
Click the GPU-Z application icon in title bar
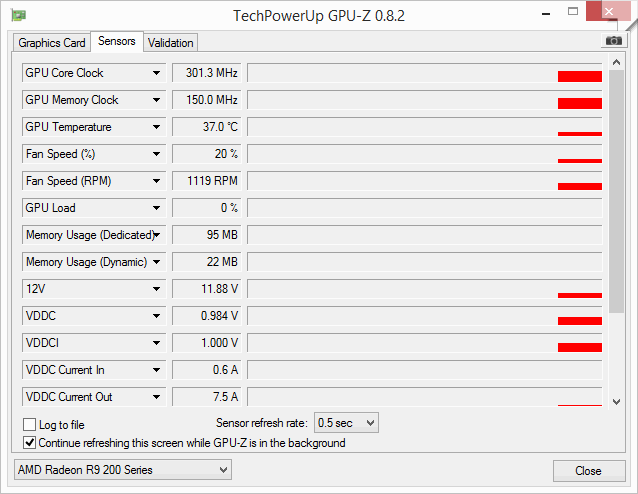tap(19, 16)
